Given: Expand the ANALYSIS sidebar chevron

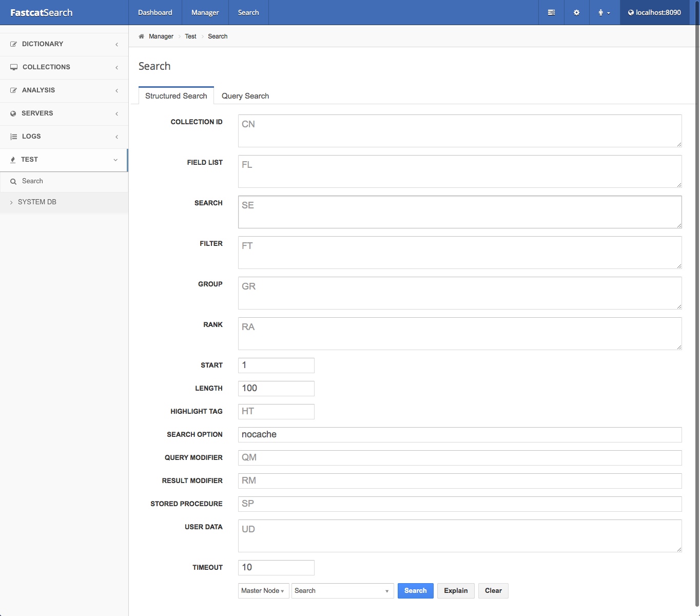Looking at the screenshot, I should (116, 91).
